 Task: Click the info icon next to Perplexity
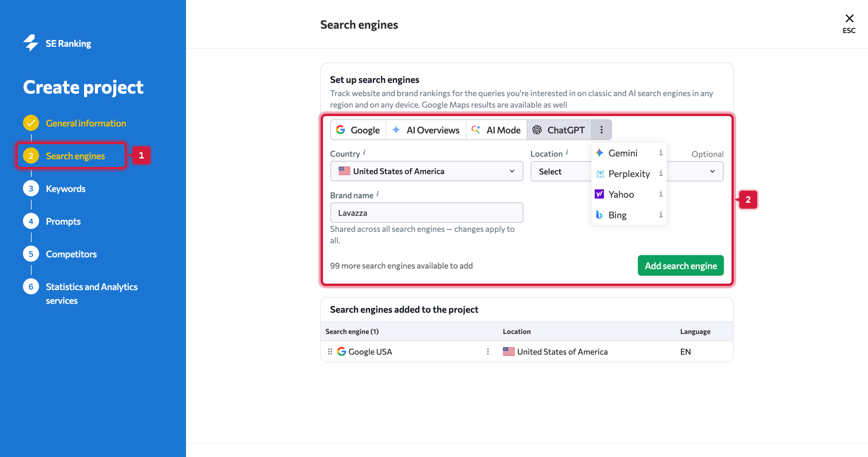661,173
